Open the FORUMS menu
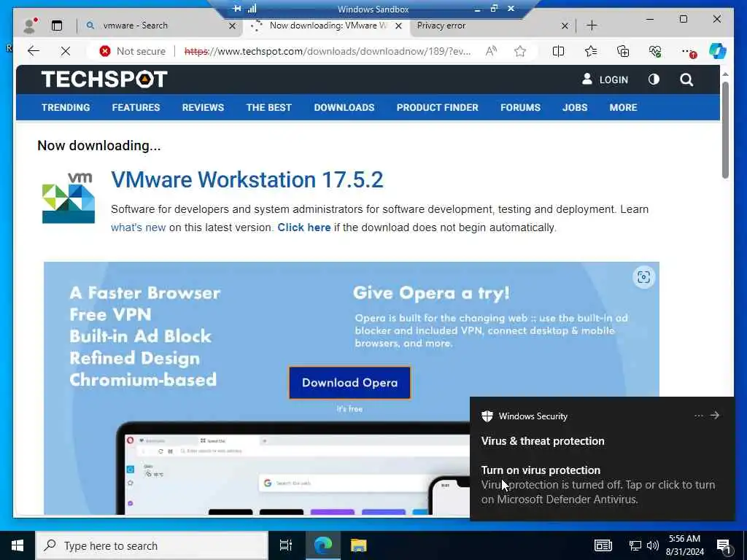 520,108
